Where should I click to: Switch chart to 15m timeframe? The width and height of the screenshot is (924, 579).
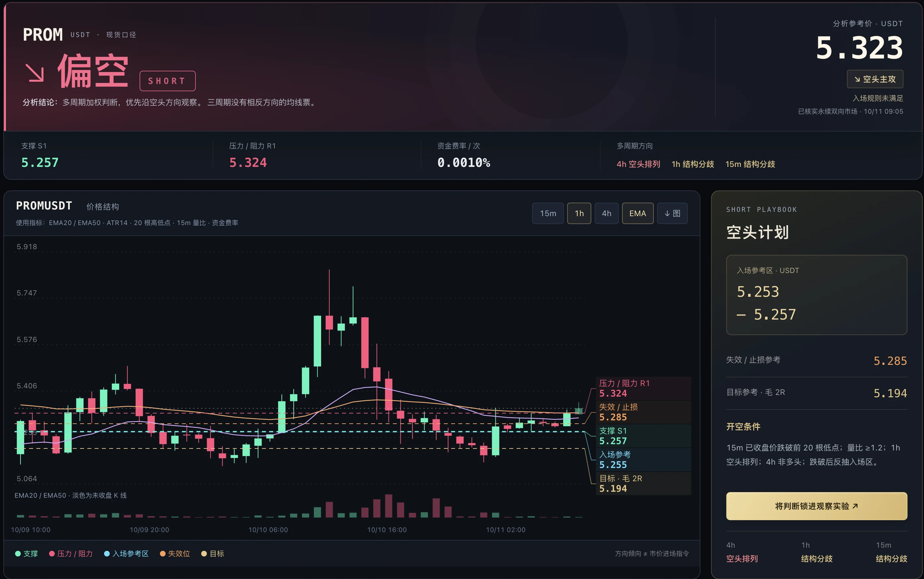548,213
